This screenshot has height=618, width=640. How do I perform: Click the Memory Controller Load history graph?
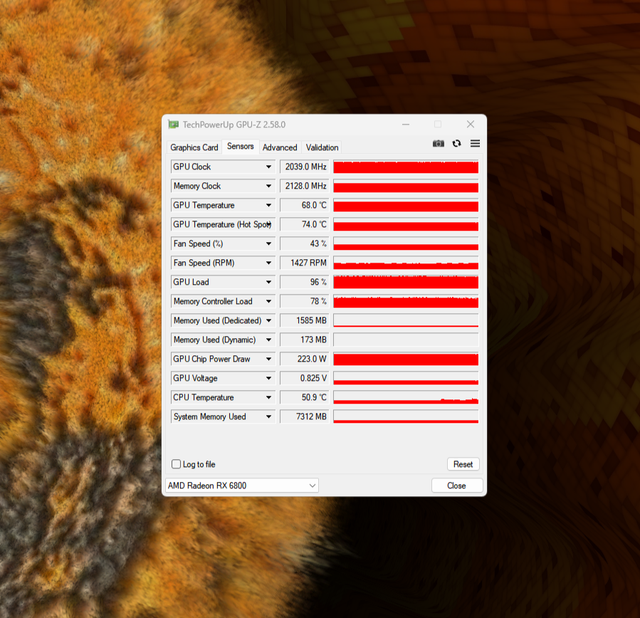coord(406,301)
